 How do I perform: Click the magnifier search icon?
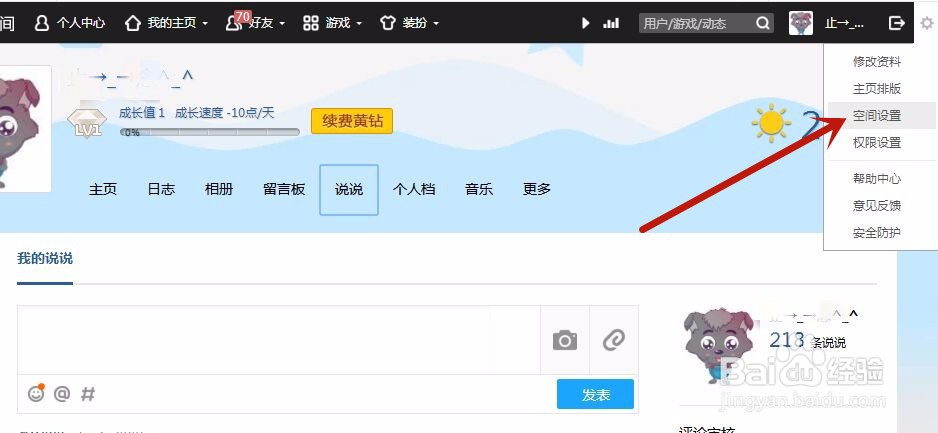763,23
